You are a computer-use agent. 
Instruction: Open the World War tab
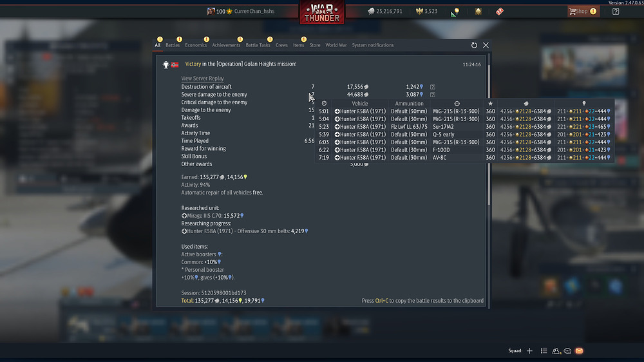pyautogui.click(x=336, y=45)
